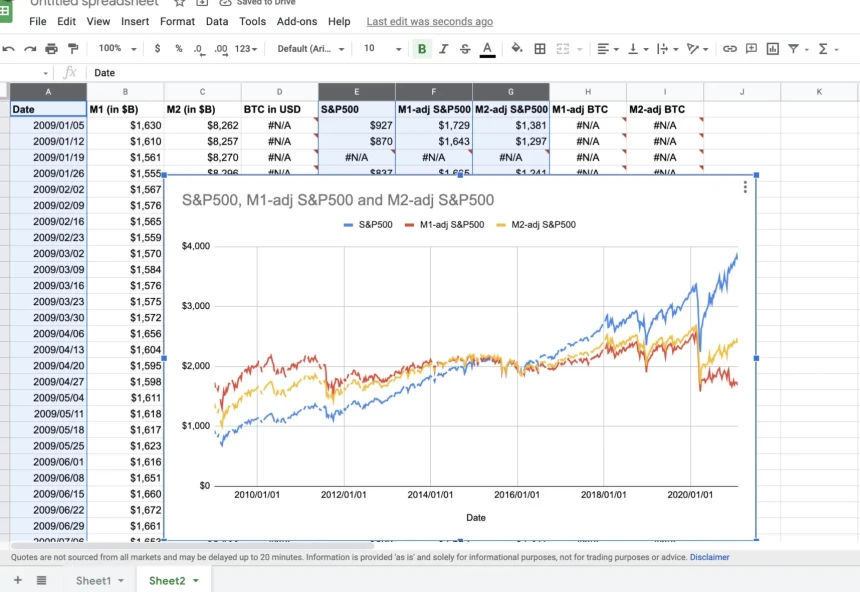Click the Insert link icon
860x592 pixels.
coord(730,48)
